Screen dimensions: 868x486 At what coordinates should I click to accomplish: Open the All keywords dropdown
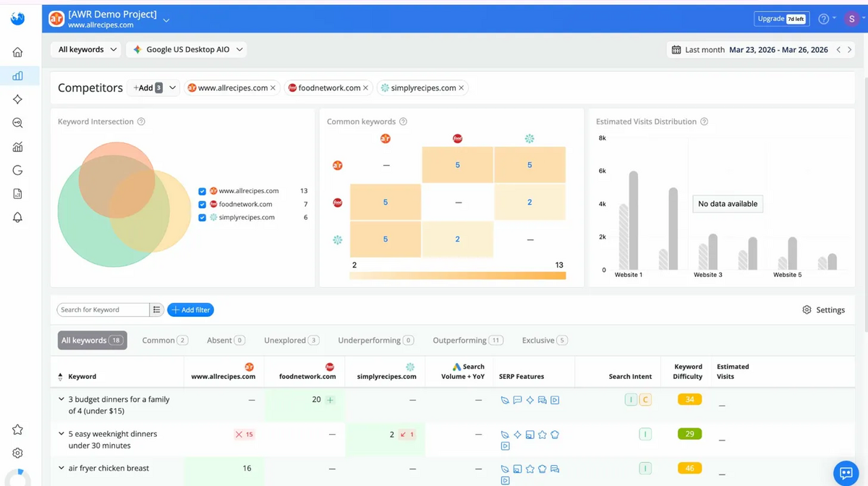(x=87, y=49)
